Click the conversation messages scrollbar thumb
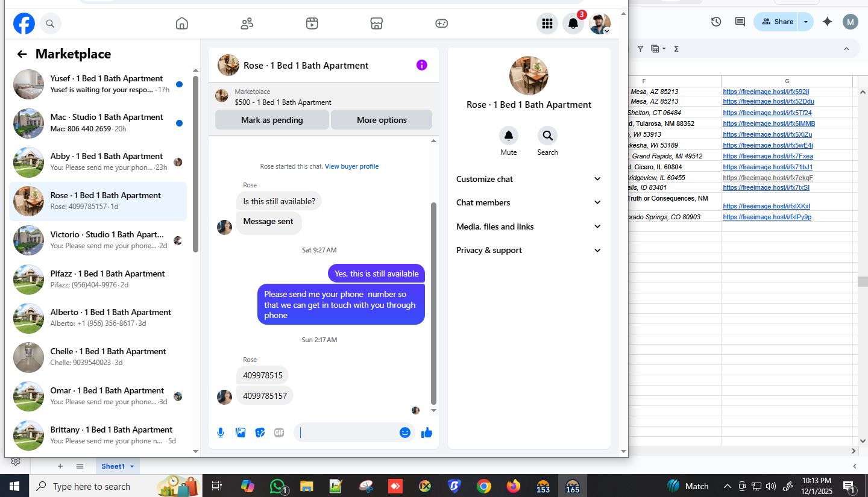Viewport: 868px width, 497px height. click(x=433, y=304)
